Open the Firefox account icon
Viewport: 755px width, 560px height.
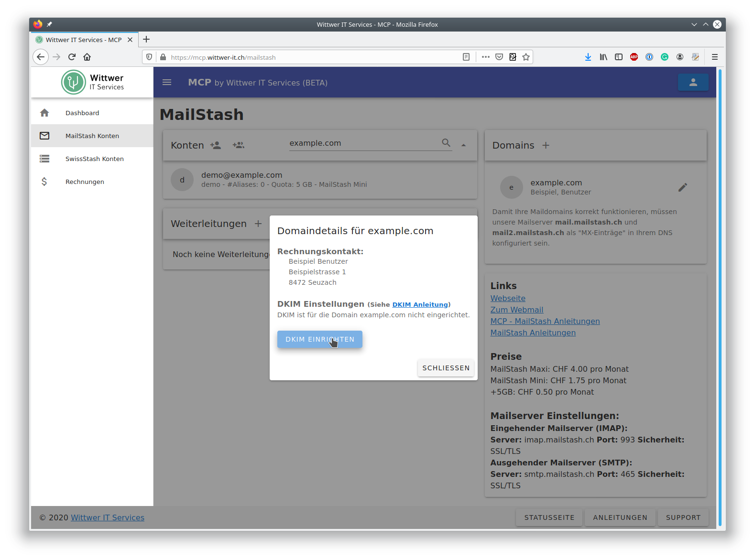[680, 57]
